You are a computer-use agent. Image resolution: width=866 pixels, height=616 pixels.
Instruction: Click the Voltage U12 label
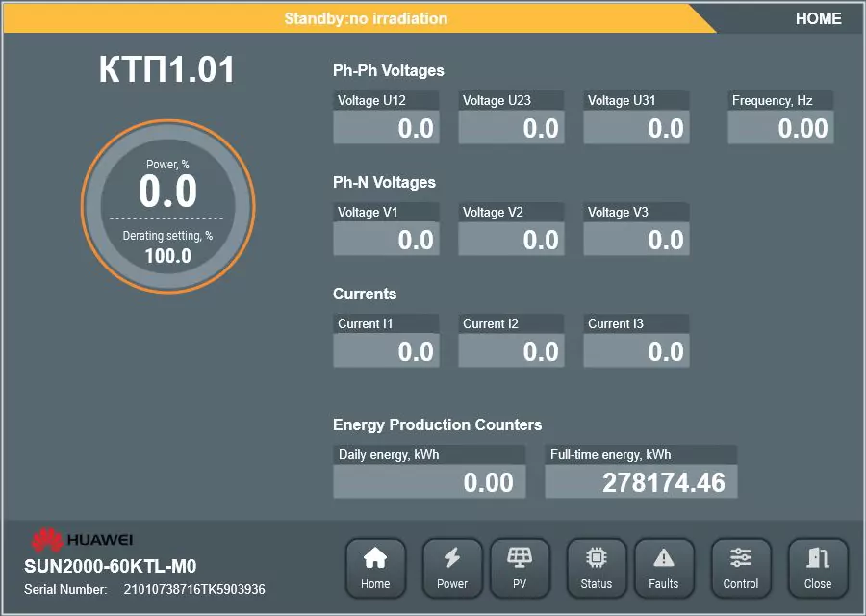(371, 100)
